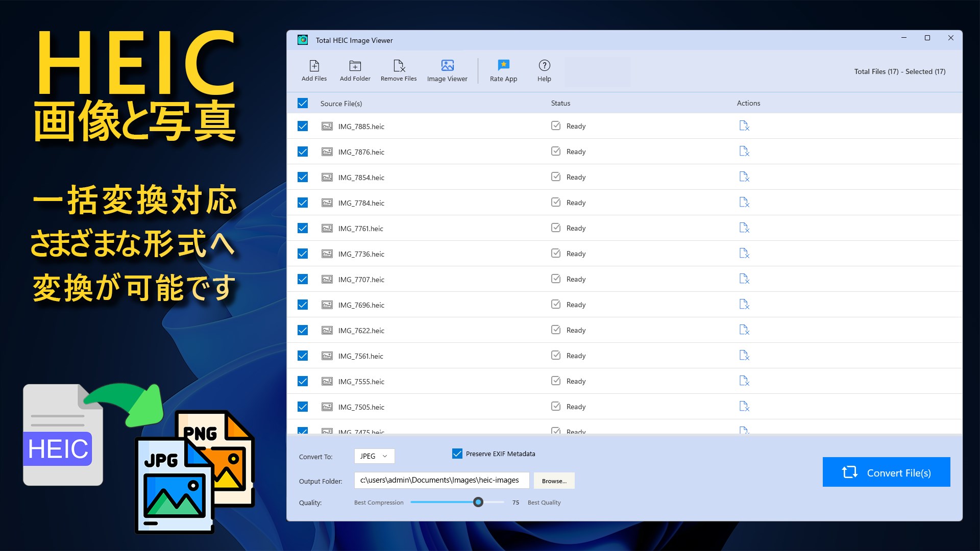Uncheck the IMG_7876.heic file checkbox
Image resolution: width=980 pixels, height=551 pixels.
pyautogui.click(x=303, y=152)
